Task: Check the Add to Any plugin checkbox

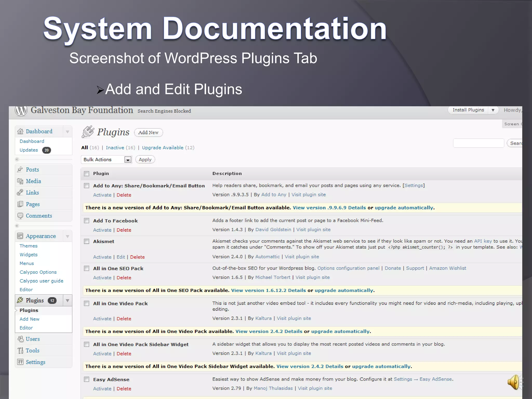Action: 87,186
